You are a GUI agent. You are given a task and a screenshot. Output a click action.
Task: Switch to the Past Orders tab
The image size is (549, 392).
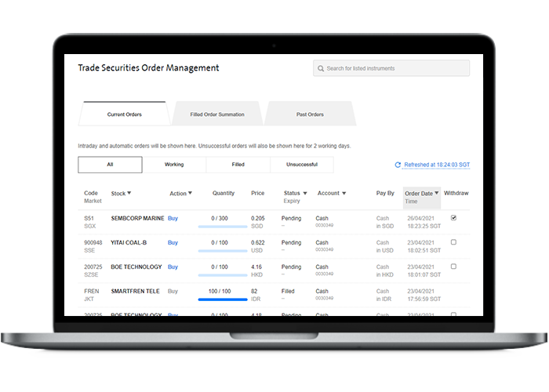[x=310, y=114]
